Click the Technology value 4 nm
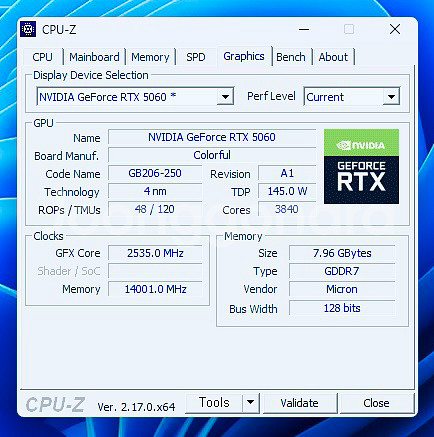 155,191
